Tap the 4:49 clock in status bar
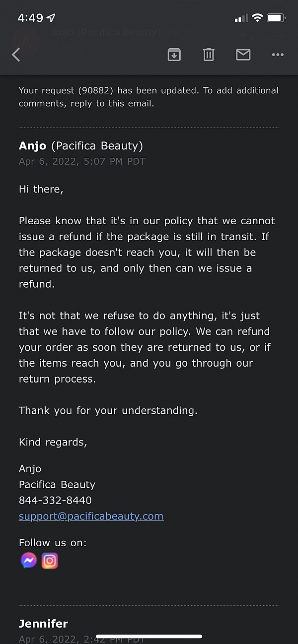Image resolution: width=298 pixels, height=644 pixels. (x=30, y=18)
